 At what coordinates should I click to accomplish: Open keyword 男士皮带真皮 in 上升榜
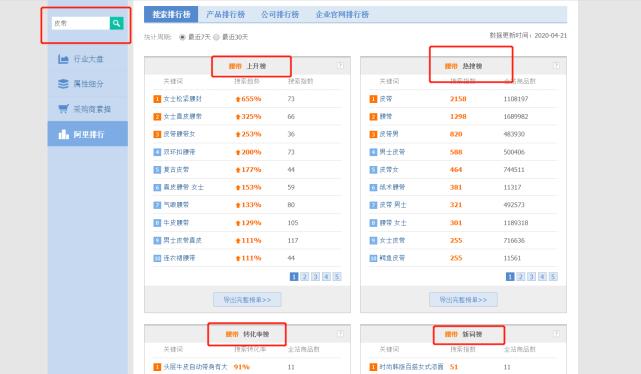[182, 240]
